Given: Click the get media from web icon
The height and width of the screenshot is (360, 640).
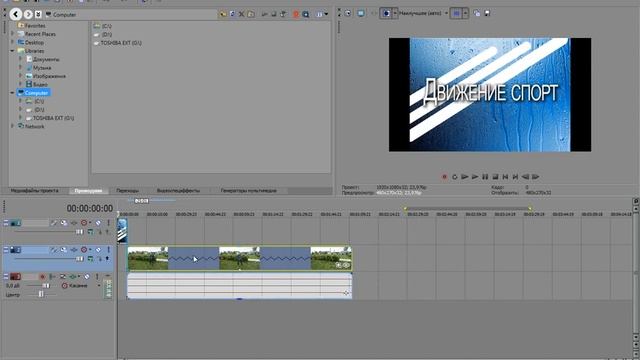Looking at the screenshot, I should point(296,14).
